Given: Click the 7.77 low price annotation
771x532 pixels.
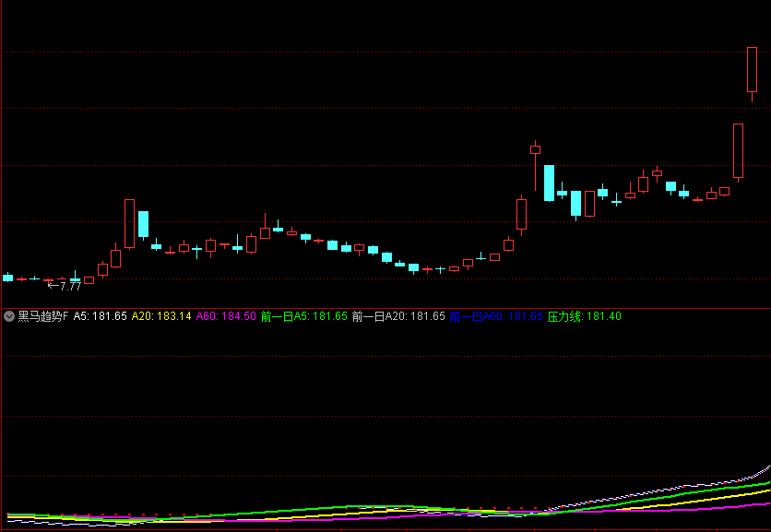Looking at the screenshot, I should (x=65, y=287).
